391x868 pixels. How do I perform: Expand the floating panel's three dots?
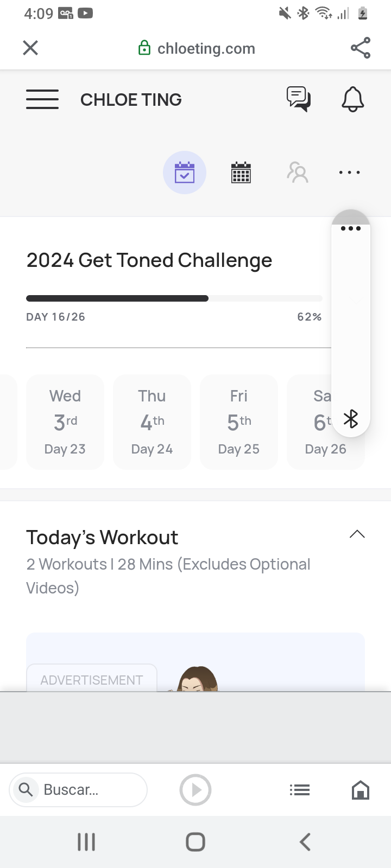[x=351, y=228]
